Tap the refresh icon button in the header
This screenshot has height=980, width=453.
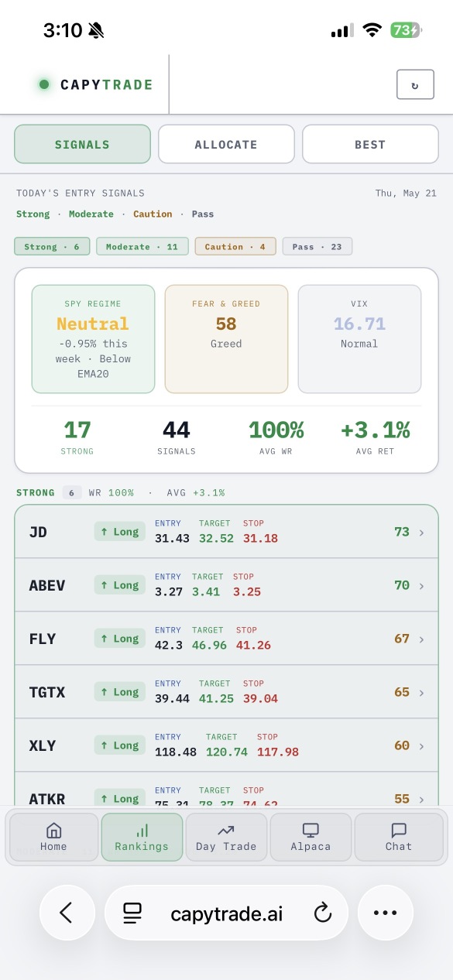point(415,84)
